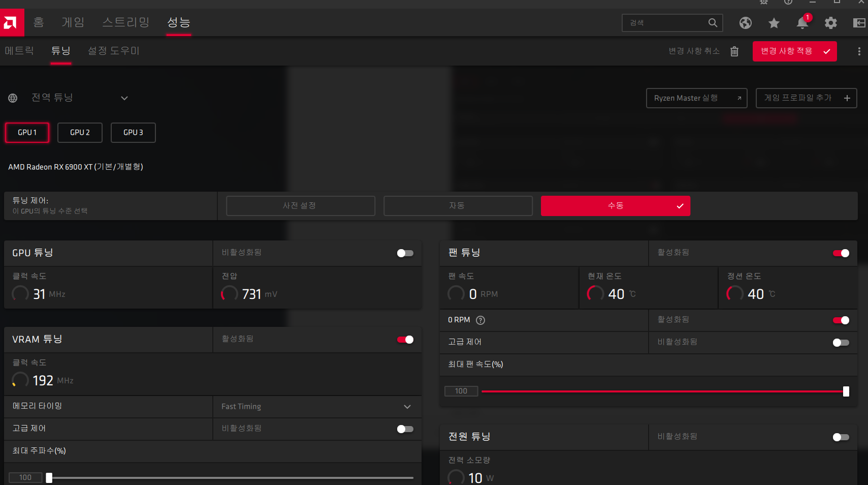Toggle the sidebar panel icon
Screen dimensions: 868x485
[x=859, y=23]
